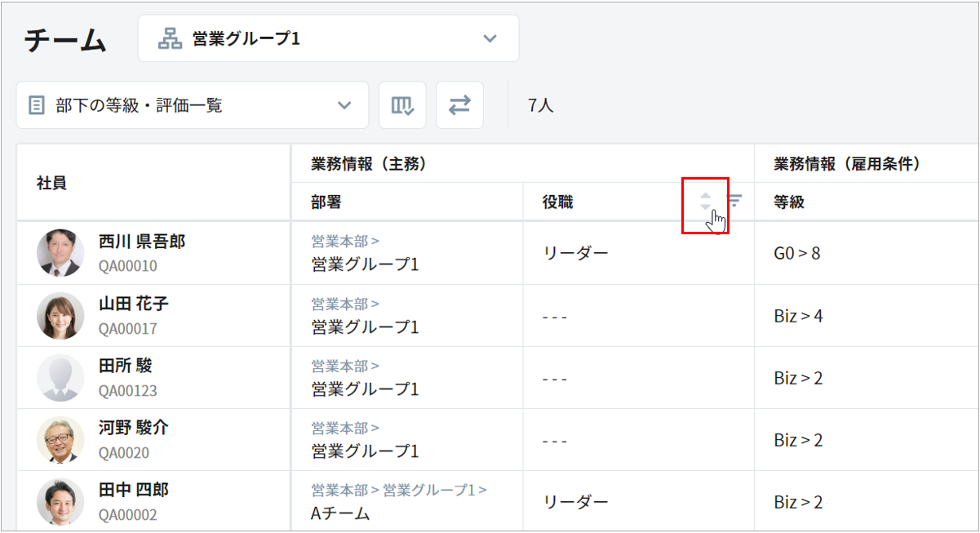The width and height of the screenshot is (980, 533).
Task: Click the org chart icon beside 営業グループ1
Action: [170, 38]
